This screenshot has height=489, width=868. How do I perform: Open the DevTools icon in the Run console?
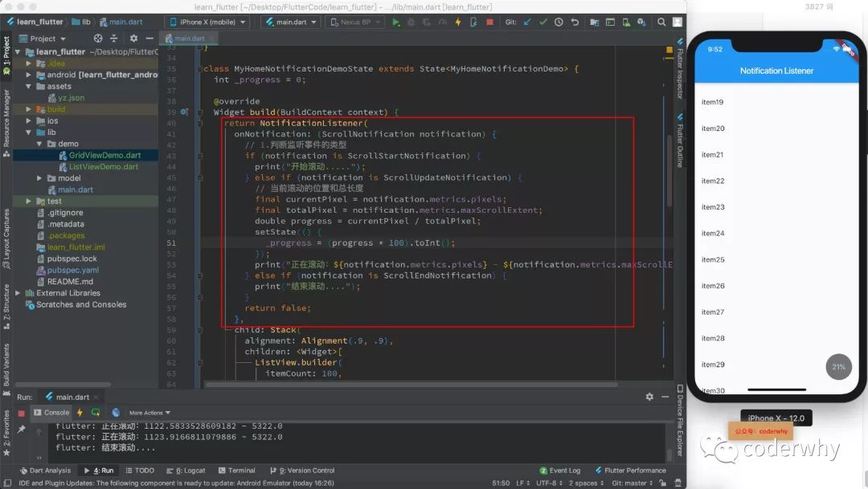coord(116,412)
